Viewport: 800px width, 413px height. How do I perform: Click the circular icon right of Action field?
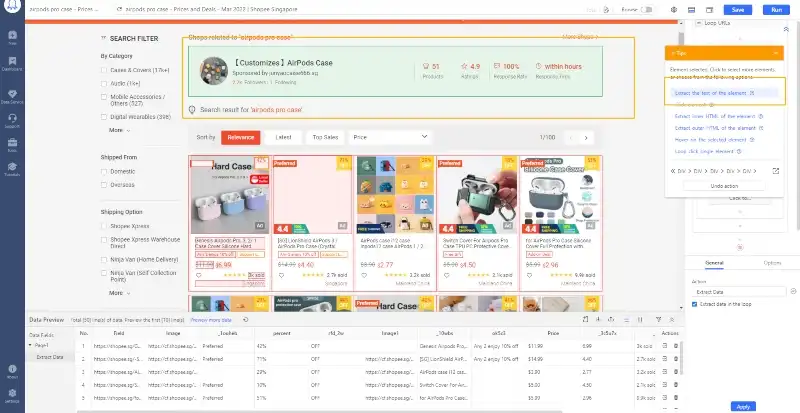click(793, 291)
